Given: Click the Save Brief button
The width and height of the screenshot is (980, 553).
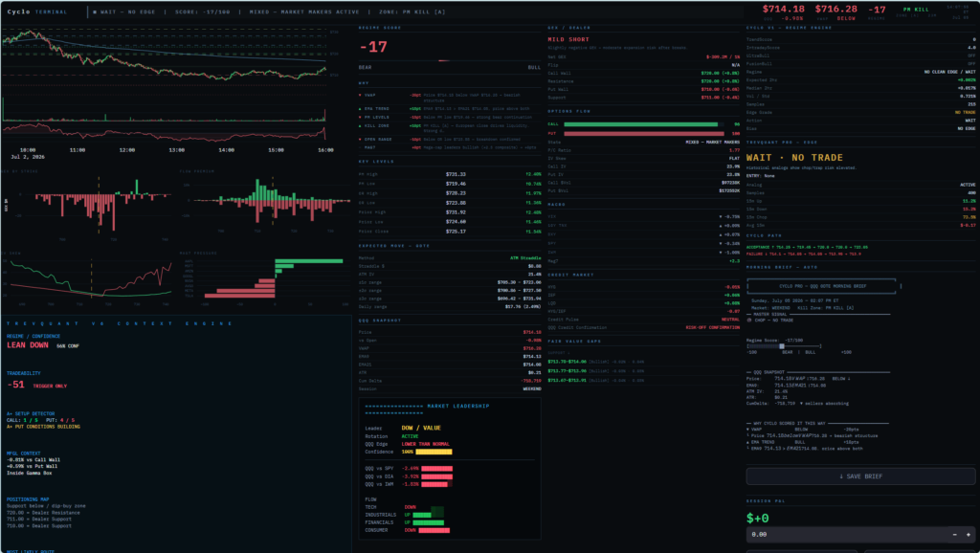Looking at the screenshot, I should click(x=860, y=476).
